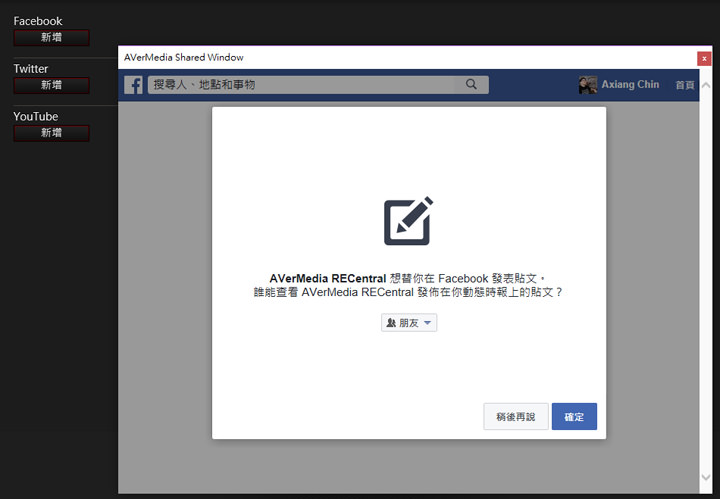Select the YouTube label in sidebar
This screenshot has width=720, height=499.
coord(36,117)
